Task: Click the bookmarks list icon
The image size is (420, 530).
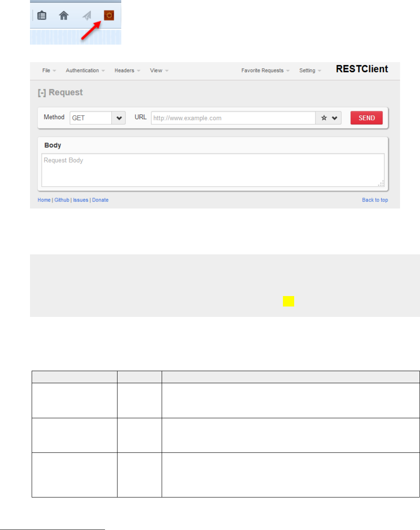Action: pos(42,16)
